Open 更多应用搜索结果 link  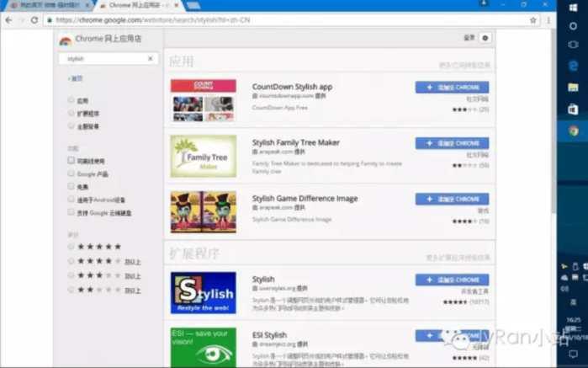(x=464, y=66)
